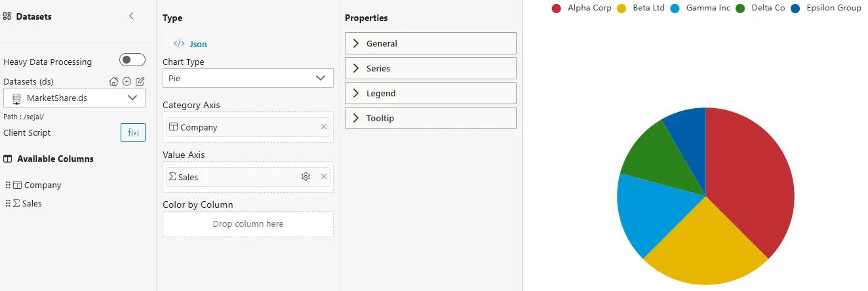The height and width of the screenshot is (291, 868).
Task: Expand the Legend properties section
Action: click(x=430, y=93)
